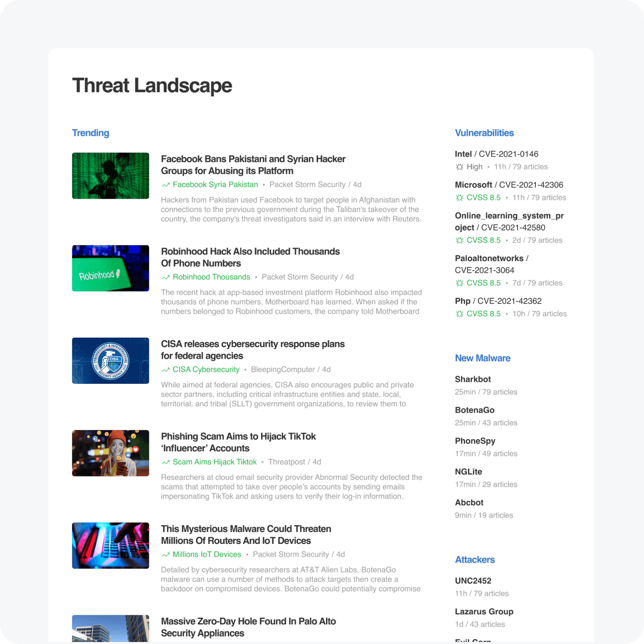The width and height of the screenshot is (644, 644).
Task: Click trending icon beside Millions IoT Devices tag
Action: click(x=166, y=555)
